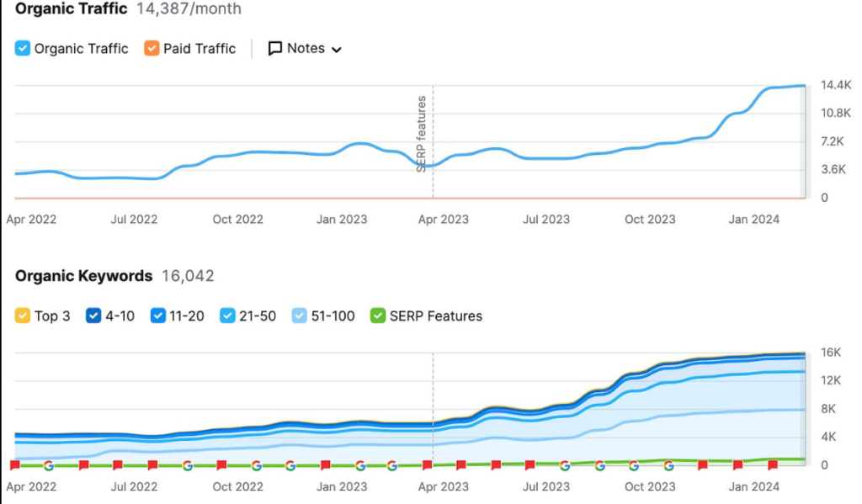The width and height of the screenshot is (862, 504).
Task: Click the Notes speech bubble icon
Action: [x=275, y=48]
